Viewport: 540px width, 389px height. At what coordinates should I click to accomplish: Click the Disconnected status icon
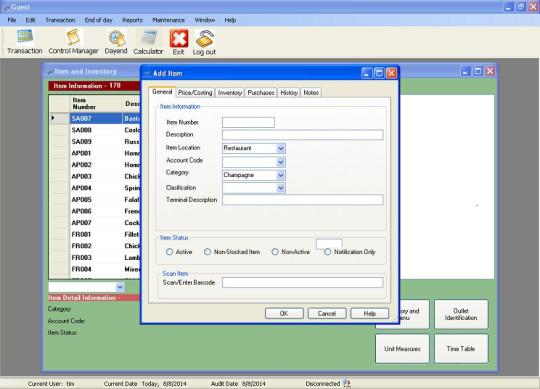tap(346, 383)
